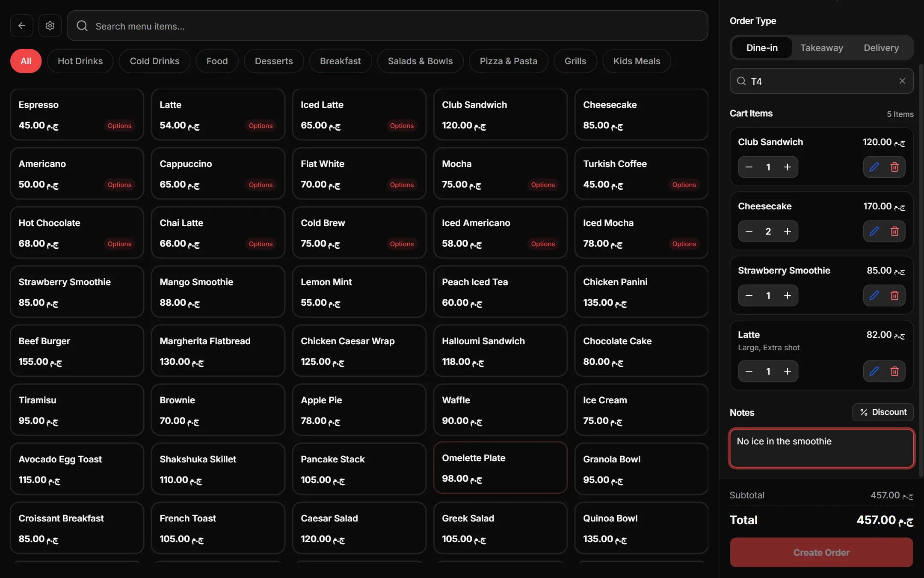Clear the T4 table search field
The image size is (924, 578).
point(902,81)
